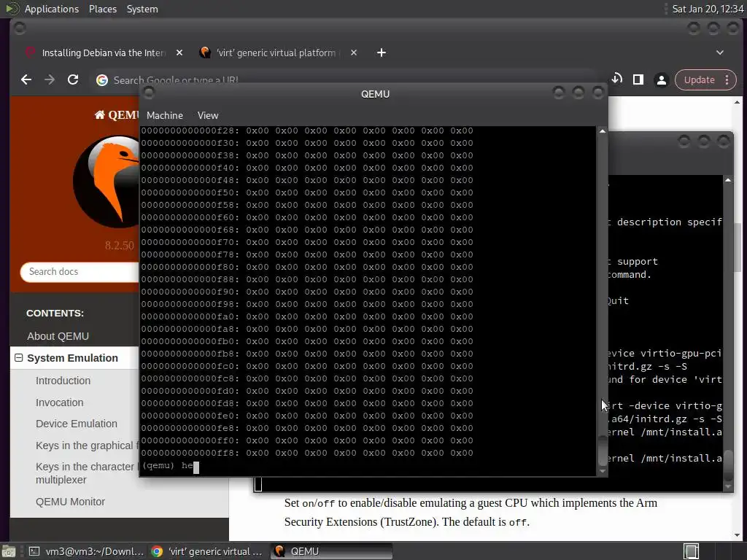
Task: Click the QEMU monitor scrollbar up arrow
Action: click(x=602, y=131)
